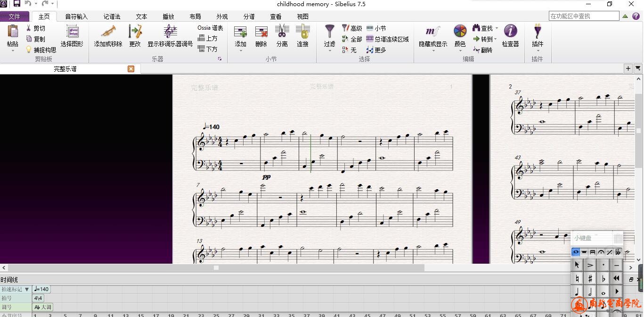Click the Change instrument (更改) icon

click(x=135, y=32)
